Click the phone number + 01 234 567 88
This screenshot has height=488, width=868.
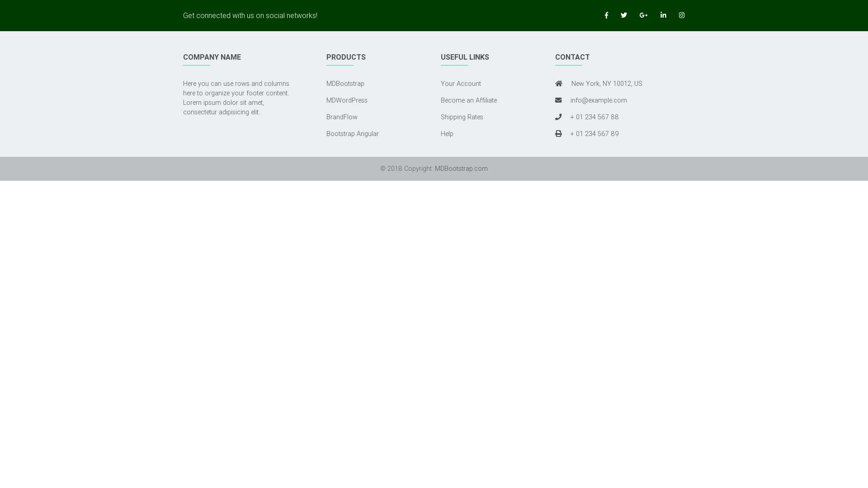594,117
